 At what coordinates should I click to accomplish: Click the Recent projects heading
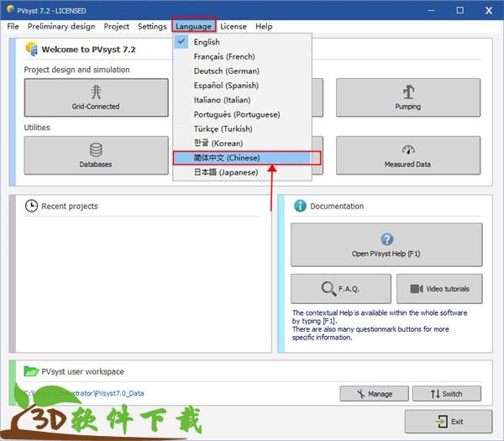pyautogui.click(x=70, y=206)
